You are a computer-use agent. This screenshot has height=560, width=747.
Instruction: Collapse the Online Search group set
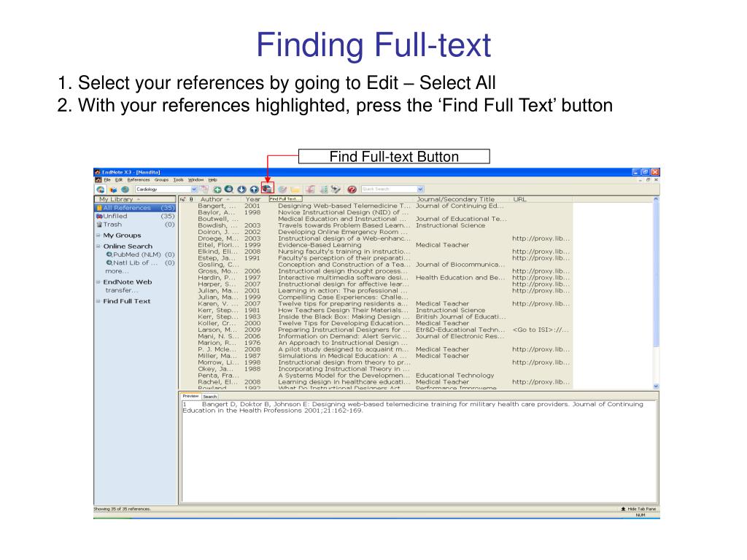[98, 246]
